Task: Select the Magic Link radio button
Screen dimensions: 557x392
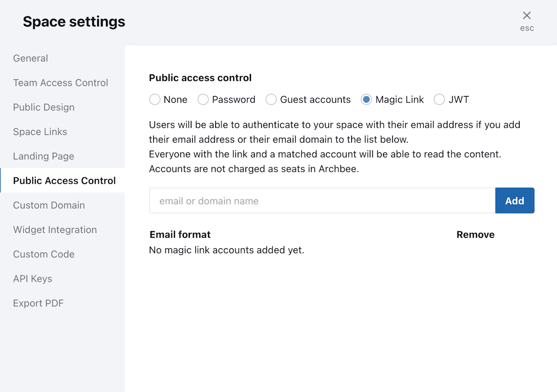Action: coord(366,99)
